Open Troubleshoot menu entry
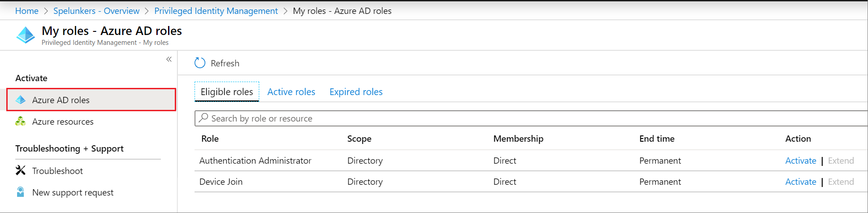Image resolution: width=868 pixels, height=213 pixels. click(x=58, y=171)
